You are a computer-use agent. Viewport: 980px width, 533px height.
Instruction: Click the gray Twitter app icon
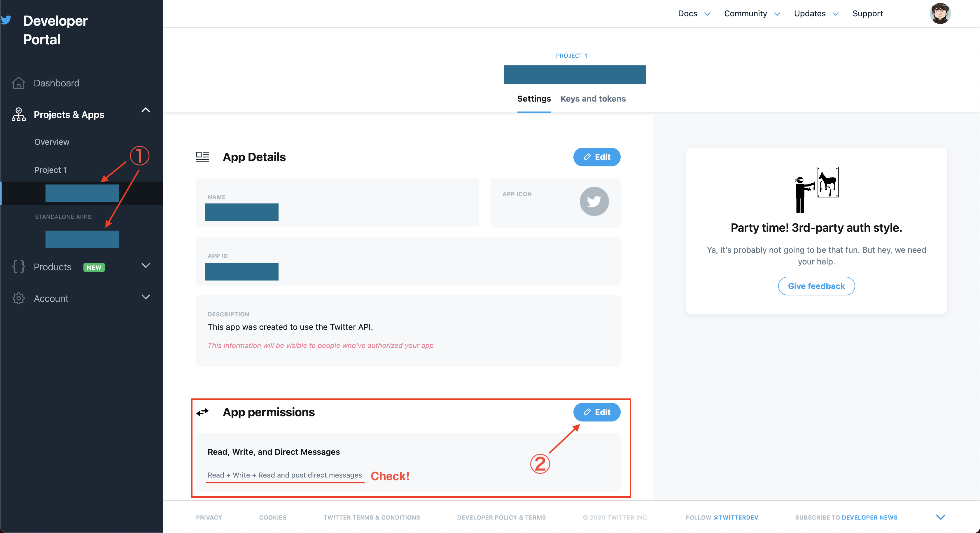click(x=594, y=201)
